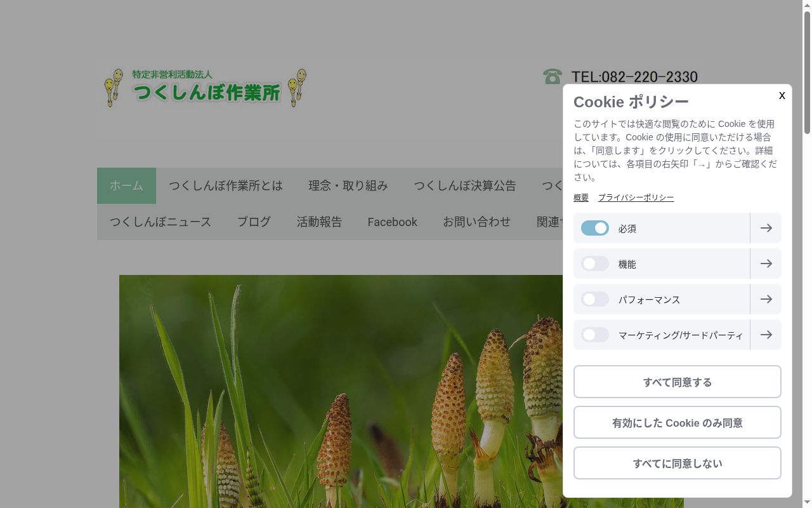Open つくしんぼニュース menu item
The height and width of the screenshot is (508, 812).
pos(160,222)
